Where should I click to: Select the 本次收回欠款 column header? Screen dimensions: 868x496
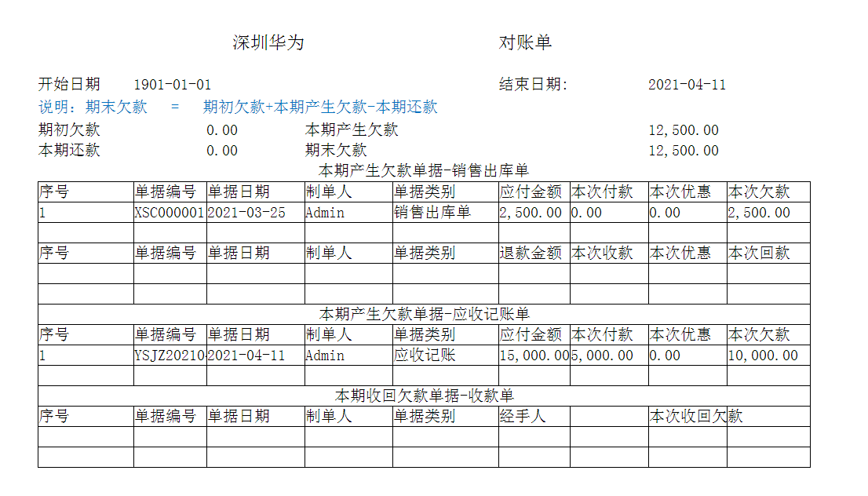pos(696,416)
